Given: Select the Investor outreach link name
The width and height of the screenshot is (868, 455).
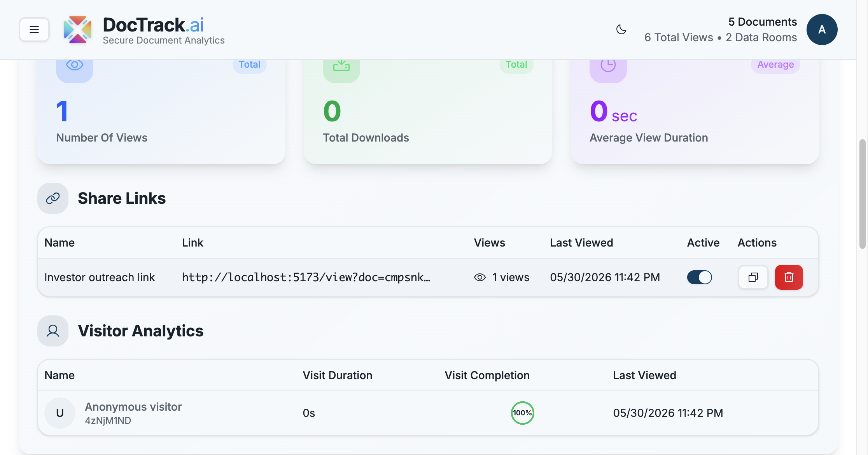Looking at the screenshot, I should click(100, 277).
